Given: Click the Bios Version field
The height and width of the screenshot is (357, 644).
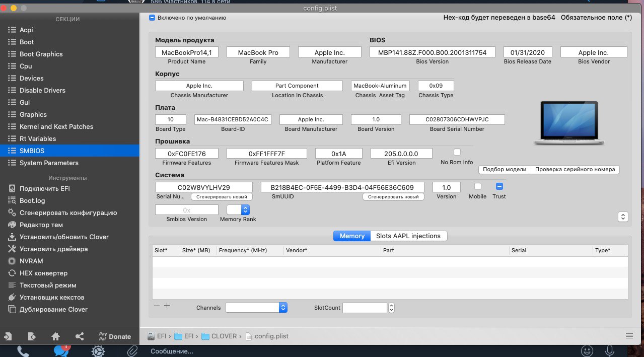Looking at the screenshot, I should [x=432, y=52].
